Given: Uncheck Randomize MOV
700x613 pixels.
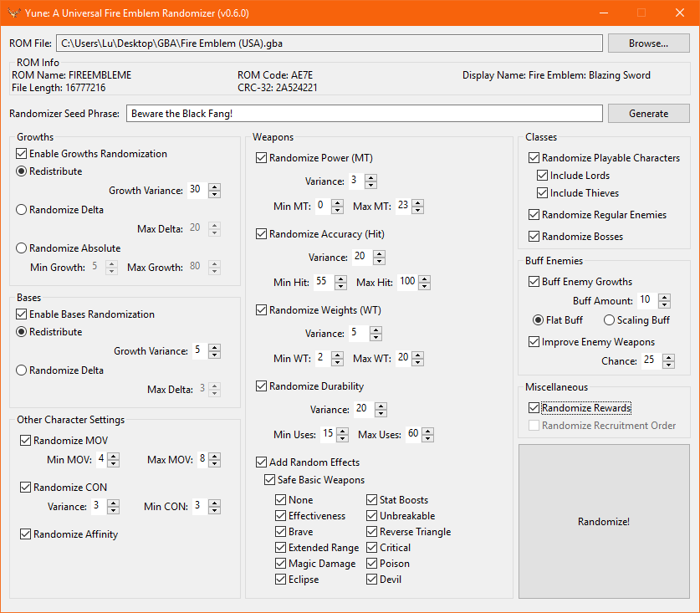Looking at the screenshot, I should (25, 441).
